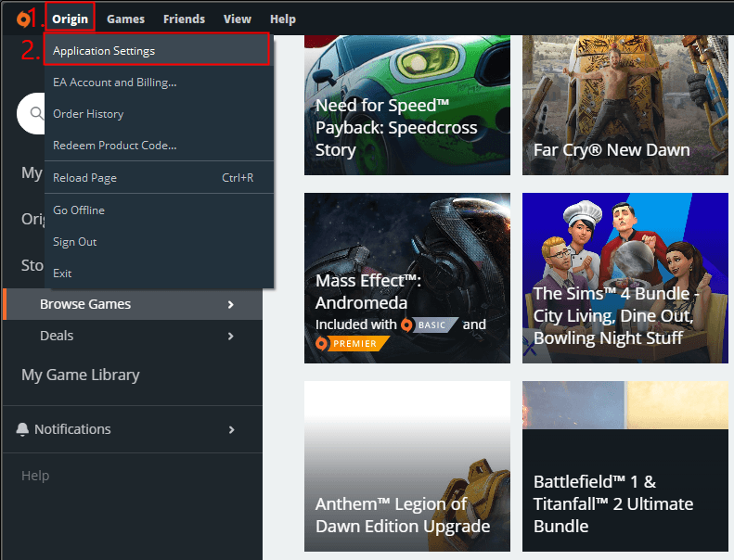Screen dimensions: 734x560
Task: Select Redeem Product Code option
Action: [160, 146]
